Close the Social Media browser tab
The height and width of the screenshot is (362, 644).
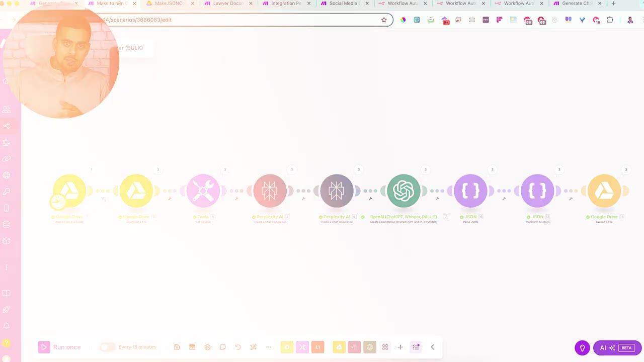point(367,4)
